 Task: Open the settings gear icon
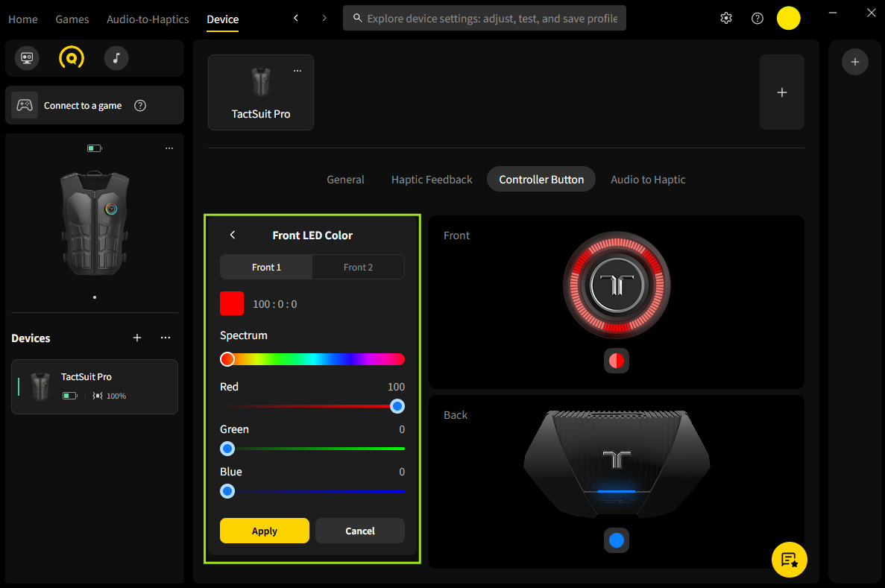coord(726,18)
